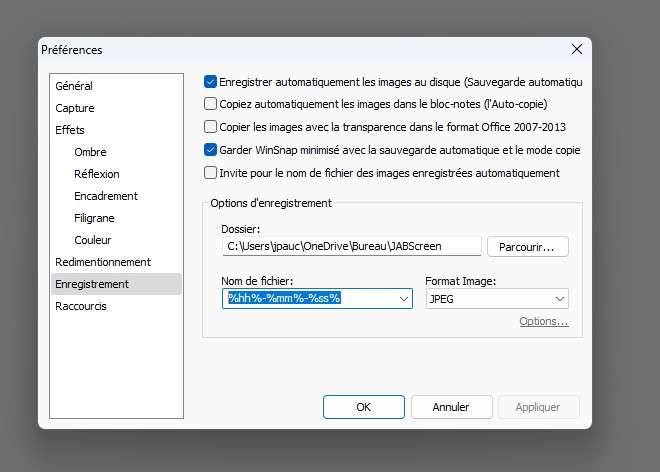660x472 pixels.
Task: Open the Nom de fichier dropdown arrow
Action: click(x=403, y=298)
